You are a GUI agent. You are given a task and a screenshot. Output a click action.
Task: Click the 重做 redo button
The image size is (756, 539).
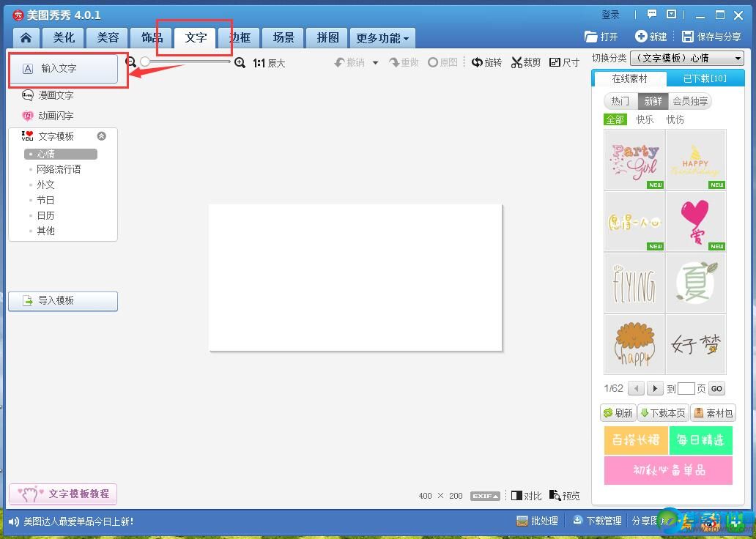click(x=404, y=63)
